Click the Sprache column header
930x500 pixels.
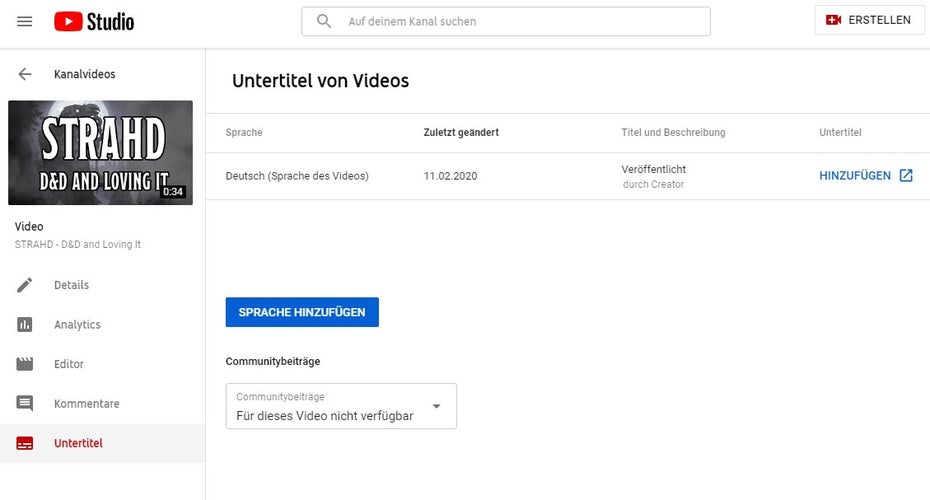click(244, 132)
